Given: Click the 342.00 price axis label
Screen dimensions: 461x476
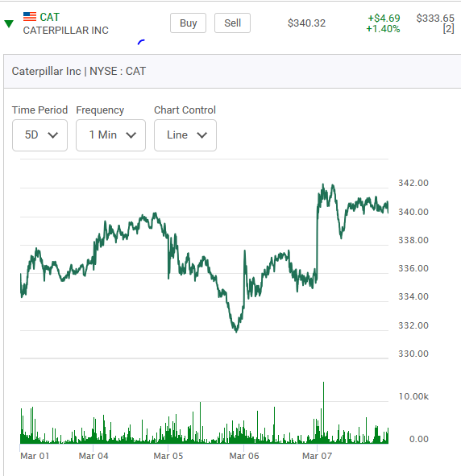Looking at the screenshot, I should 413,183.
